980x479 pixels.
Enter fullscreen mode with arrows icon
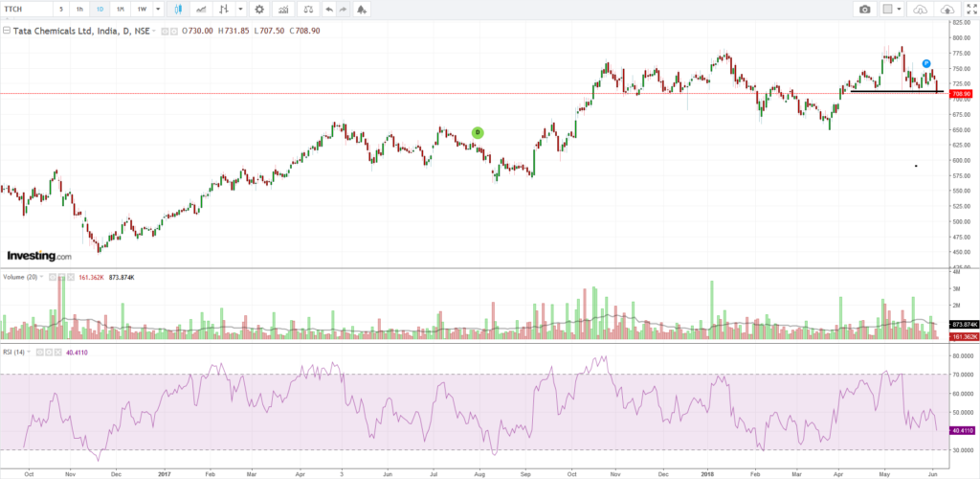click(970, 10)
